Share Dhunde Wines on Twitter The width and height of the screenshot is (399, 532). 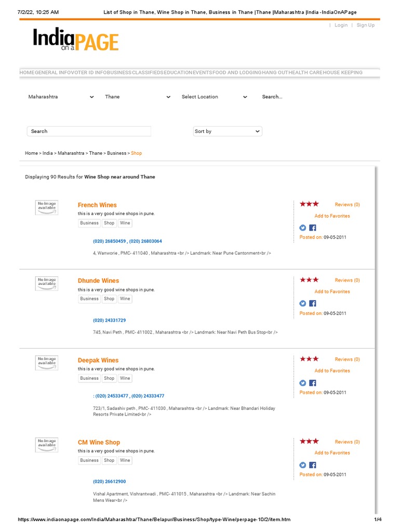303,303
